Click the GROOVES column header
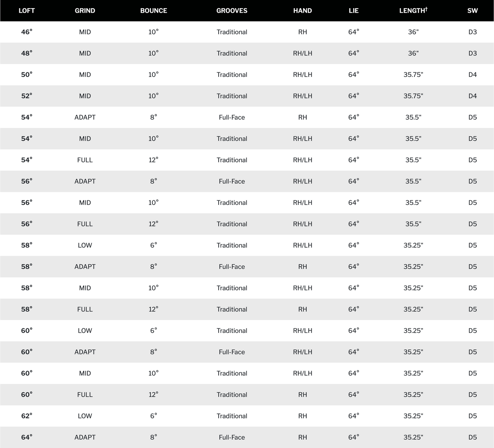Screen dimensions: 494x448 click(232, 11)
